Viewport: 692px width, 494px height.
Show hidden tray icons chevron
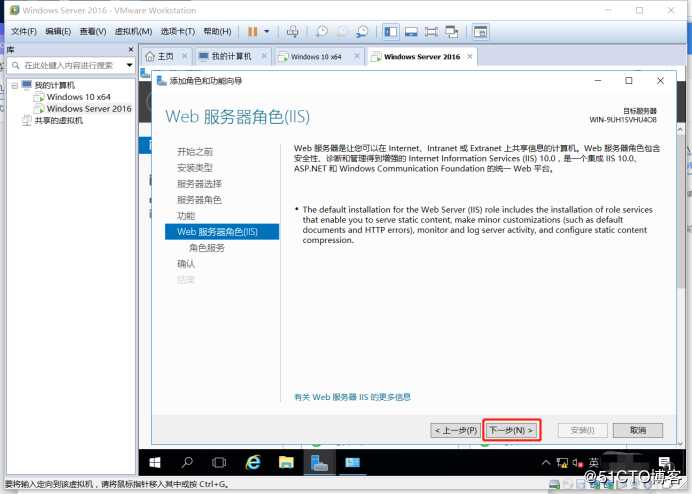(546, 463)
